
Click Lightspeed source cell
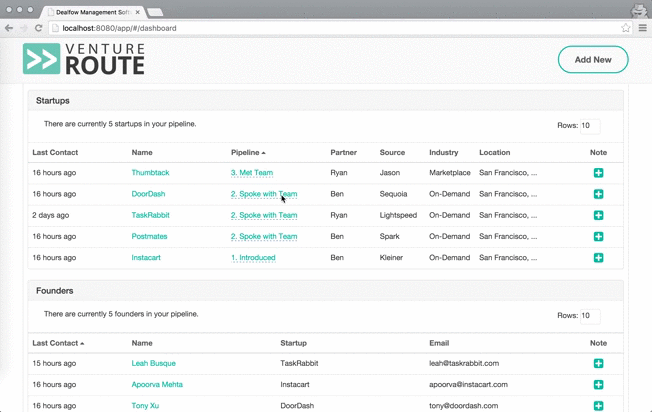398,215
